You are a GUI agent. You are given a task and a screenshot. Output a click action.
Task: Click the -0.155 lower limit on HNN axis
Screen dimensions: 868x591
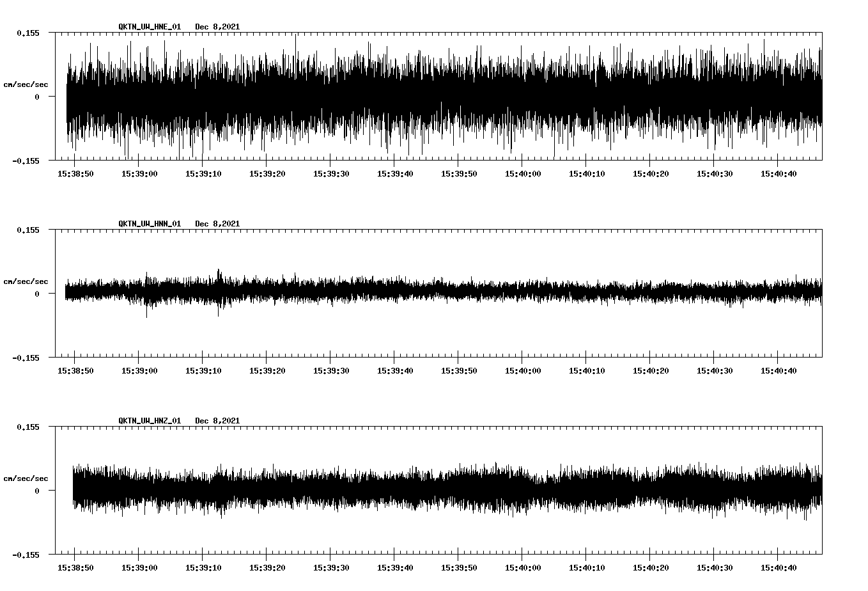click(x=26, y=358)
